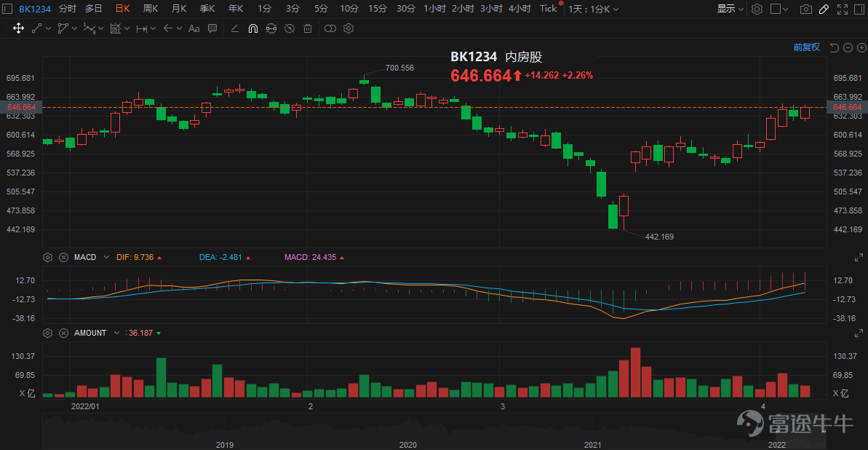Select the 4小时 interval tab
The height and width of the screenshot is (450, 868).
pyautogui.click(x=519, y=8)
